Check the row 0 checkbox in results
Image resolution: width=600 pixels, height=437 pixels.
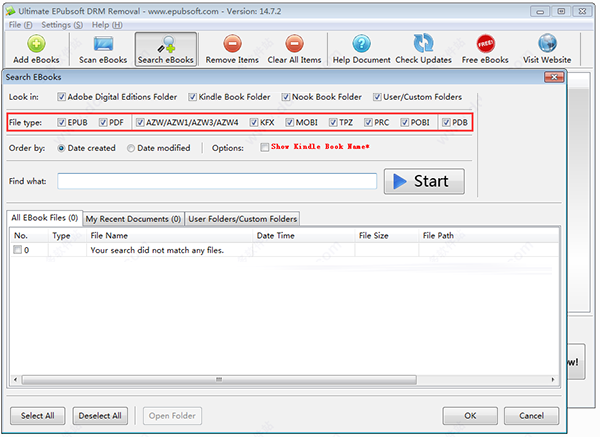coord(17,250)
